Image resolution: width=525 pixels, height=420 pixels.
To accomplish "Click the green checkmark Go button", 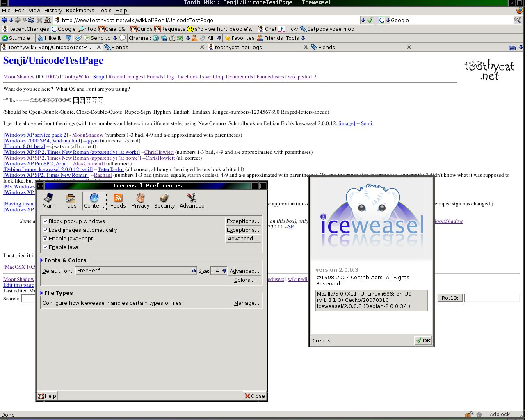I will pos(370,20).
